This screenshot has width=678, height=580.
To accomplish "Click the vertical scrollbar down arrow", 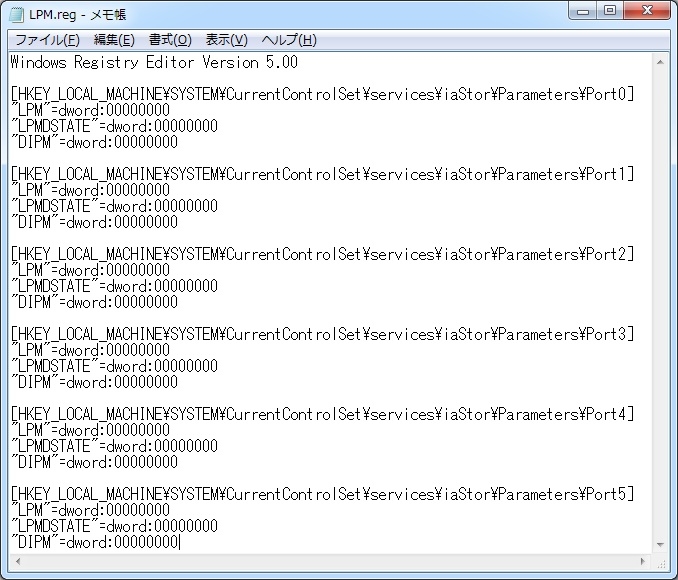I will [x=660, y=545].
